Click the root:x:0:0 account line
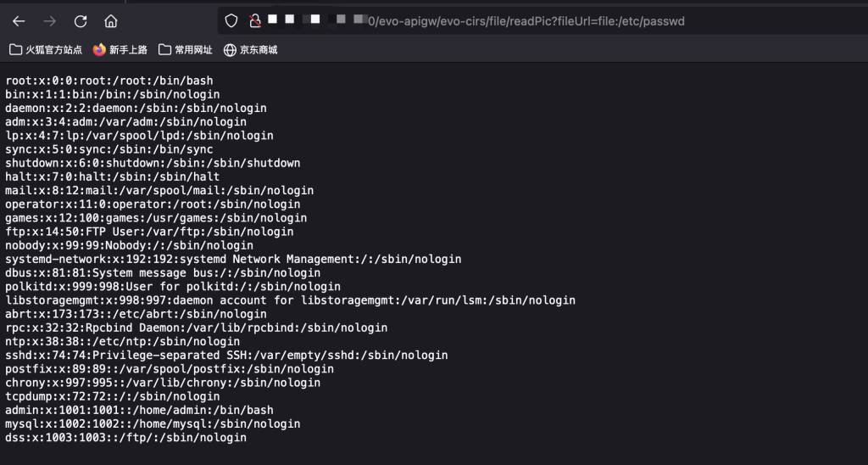Screen dimensions: 868x465 [109, 81]
